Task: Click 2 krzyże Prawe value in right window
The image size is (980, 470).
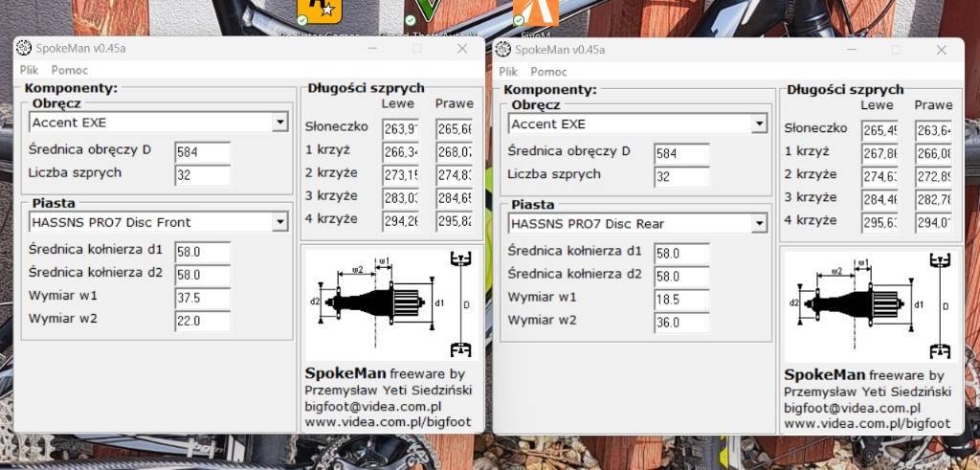Action: click(934, 176)
